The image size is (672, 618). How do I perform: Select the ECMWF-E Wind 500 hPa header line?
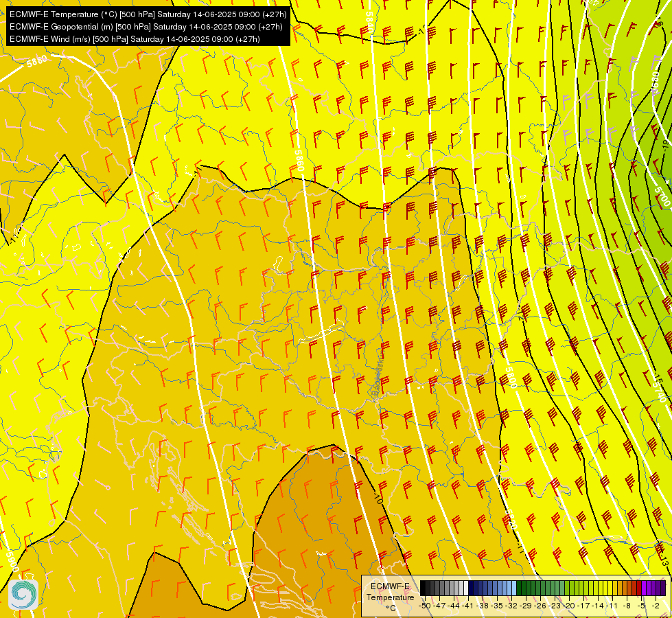pos(135,39)
